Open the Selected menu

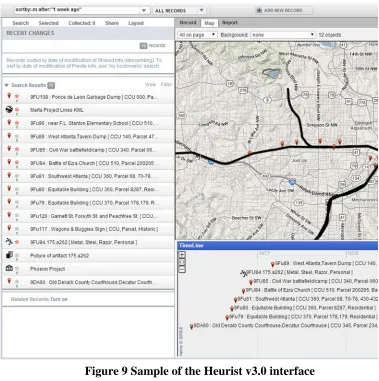[x=48, y=23]
